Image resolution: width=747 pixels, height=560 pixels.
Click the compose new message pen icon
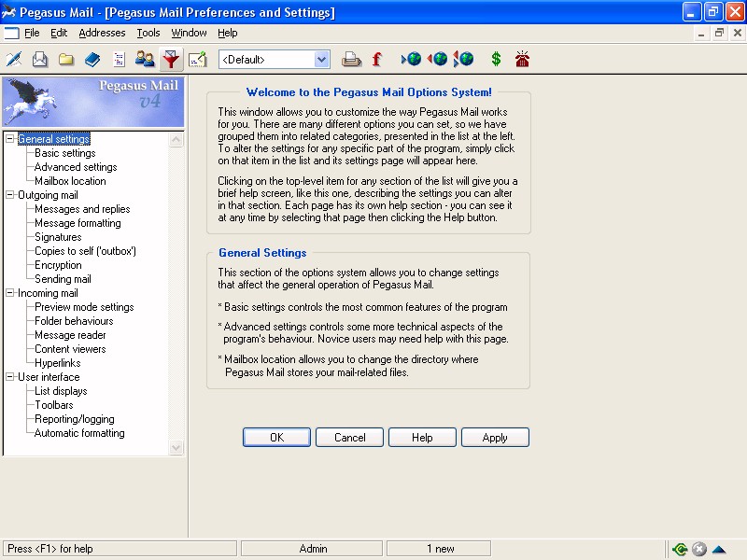[14, 60]
